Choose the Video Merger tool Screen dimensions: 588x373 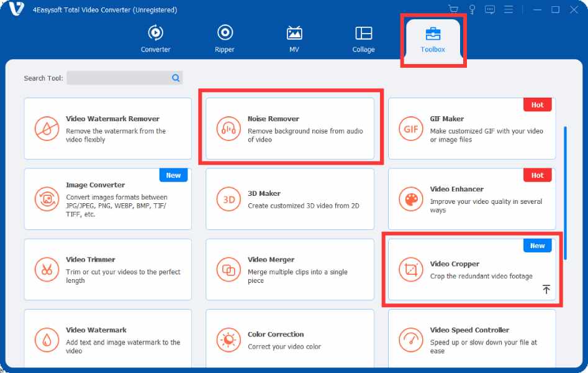290,270
